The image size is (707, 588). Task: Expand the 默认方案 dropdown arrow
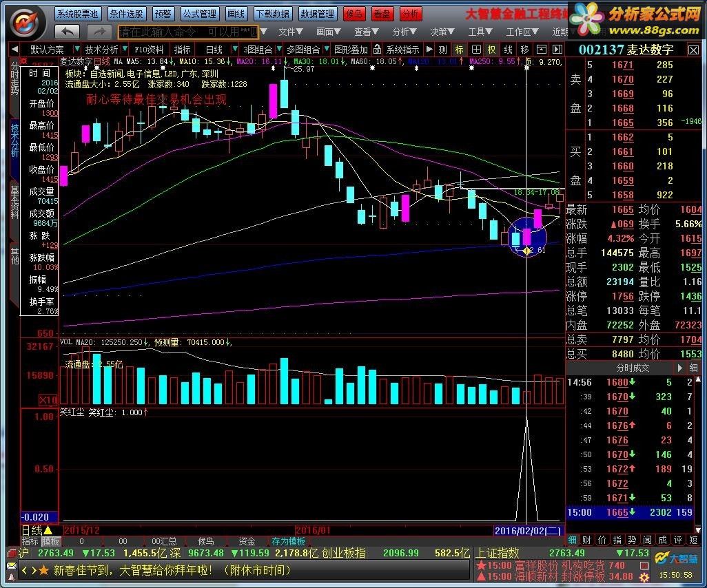tap(77, 49)
